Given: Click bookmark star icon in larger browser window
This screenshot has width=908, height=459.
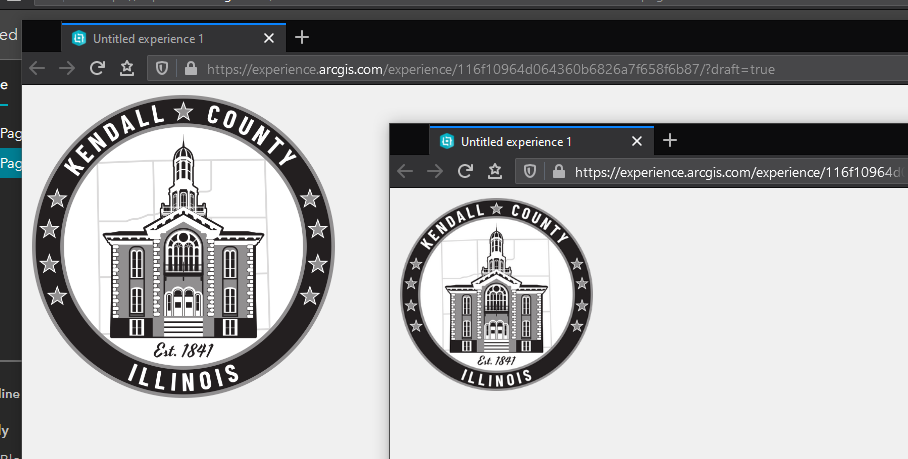Looking at the screenshot, I should 127,68.
